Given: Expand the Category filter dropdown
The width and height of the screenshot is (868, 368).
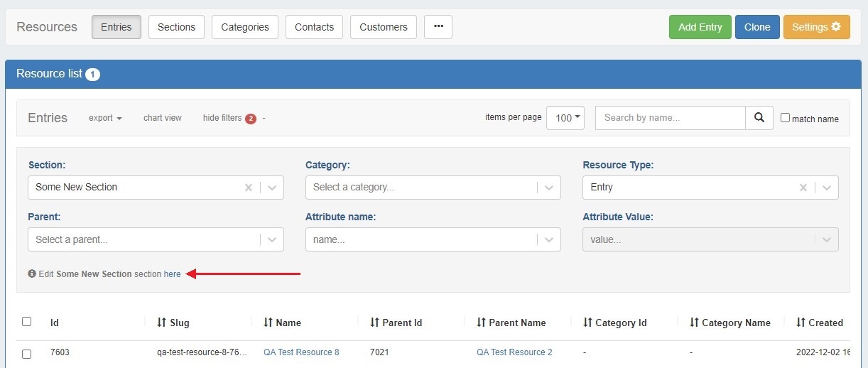Looking at the screenshot, I should point(548,188).
